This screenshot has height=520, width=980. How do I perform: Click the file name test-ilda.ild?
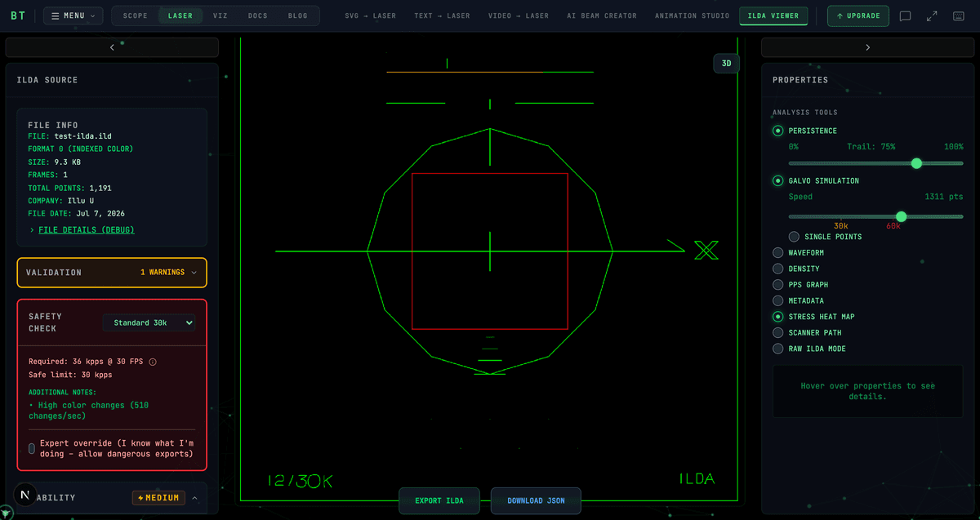click(84, 136)
